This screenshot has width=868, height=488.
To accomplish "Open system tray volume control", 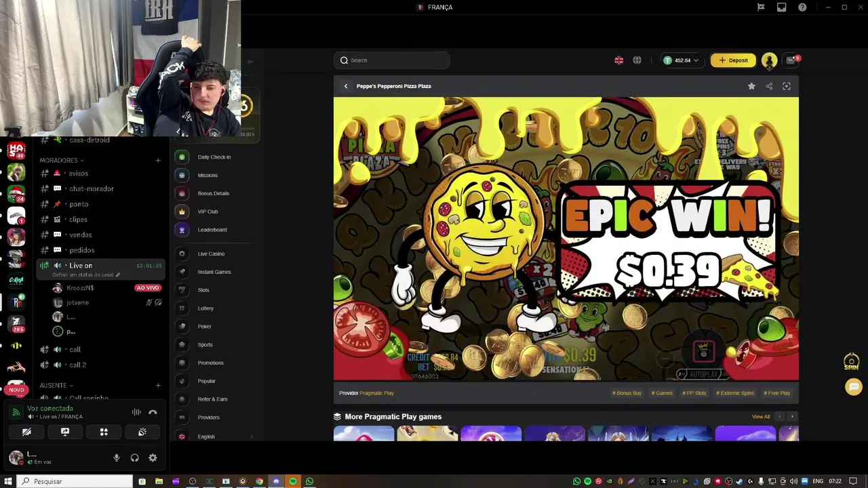I will (x=793, y=481).
